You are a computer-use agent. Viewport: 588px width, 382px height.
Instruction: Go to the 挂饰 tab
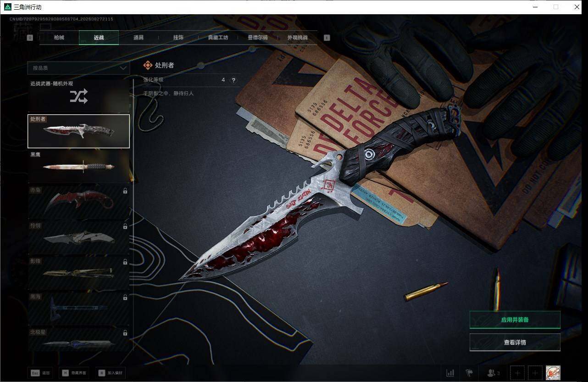178,38
